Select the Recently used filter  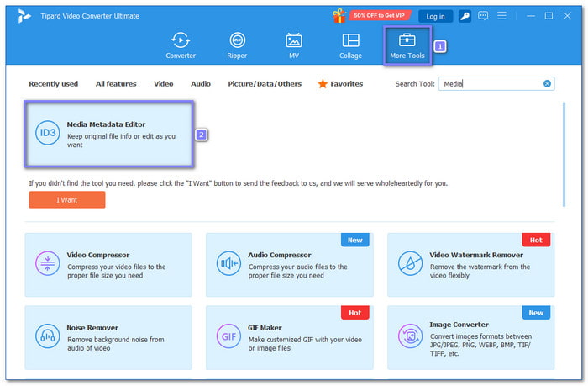pos(53,84)
